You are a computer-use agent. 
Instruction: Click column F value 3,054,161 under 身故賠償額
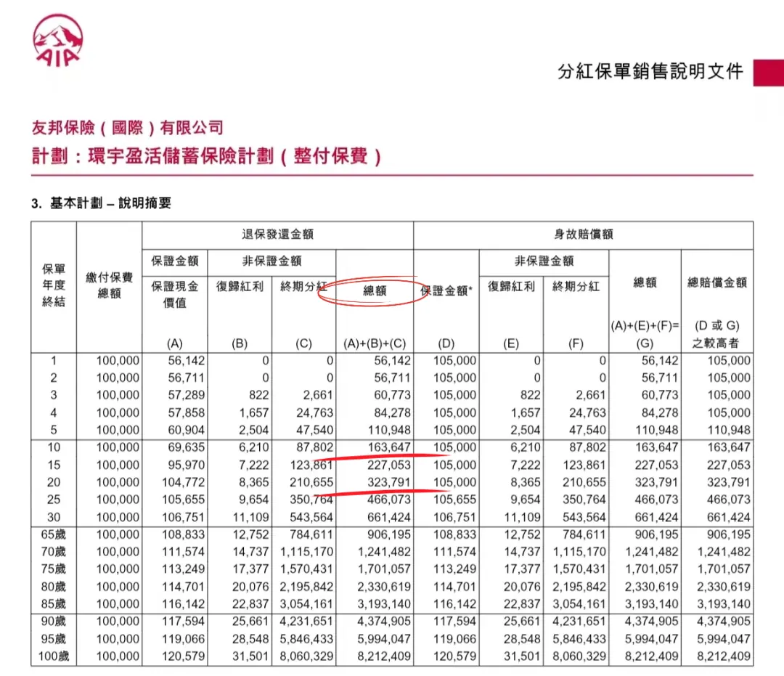click(579, 604)
